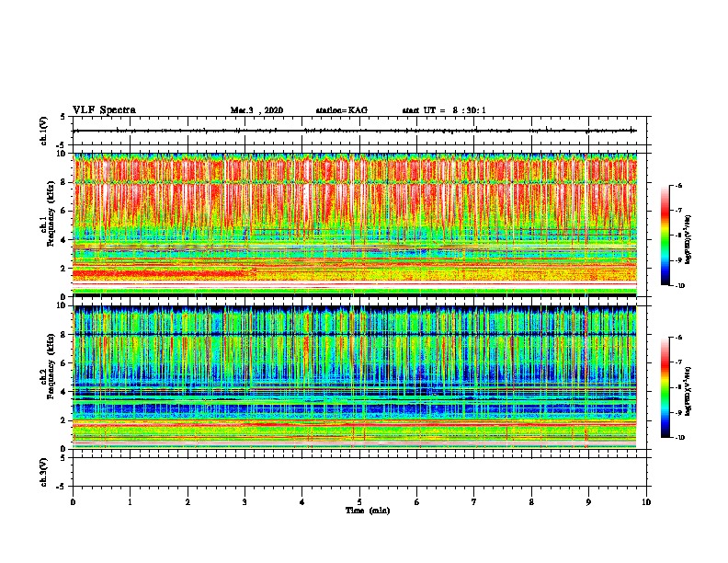Click the empty ch.3 waveform panel
Viewport: 728px width, 563px height.
click(359, 472)
